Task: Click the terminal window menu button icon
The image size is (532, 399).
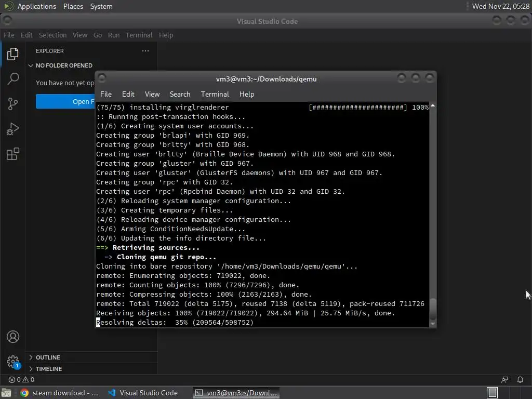Action: 102,78
